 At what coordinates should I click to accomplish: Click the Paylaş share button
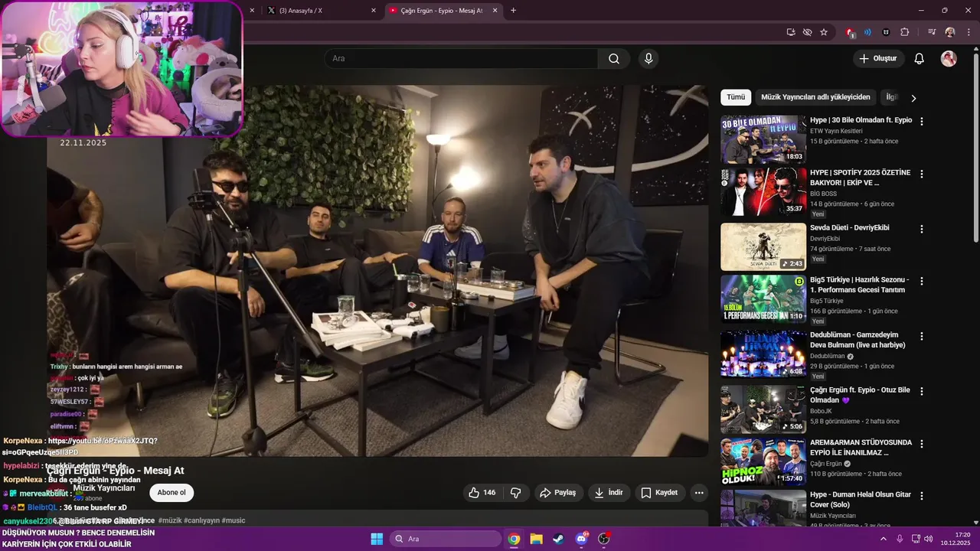click(x=558, y=493)
